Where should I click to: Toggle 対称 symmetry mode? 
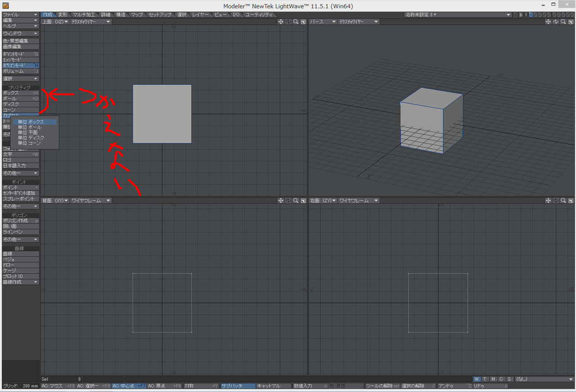pos(201,386)
